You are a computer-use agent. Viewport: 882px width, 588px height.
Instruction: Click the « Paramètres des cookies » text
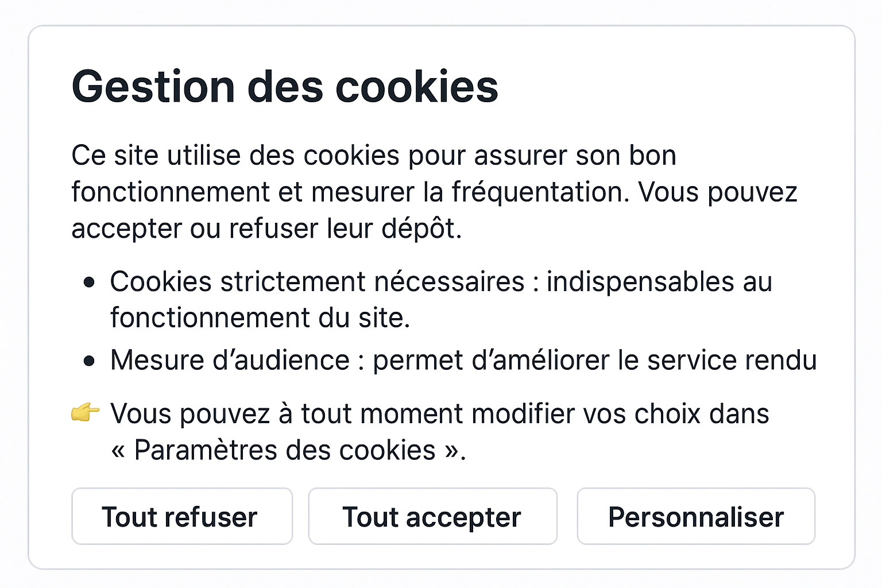(287, 450)
